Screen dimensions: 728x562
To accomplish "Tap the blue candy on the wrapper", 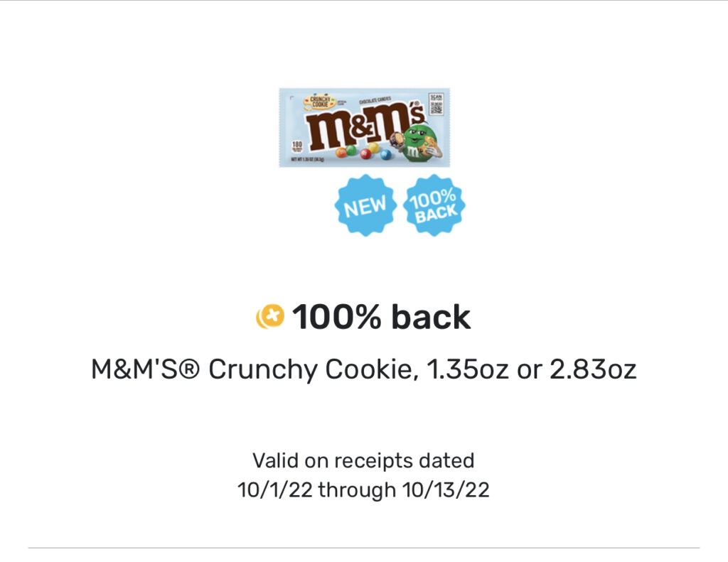I will click(x=386, y=154).
